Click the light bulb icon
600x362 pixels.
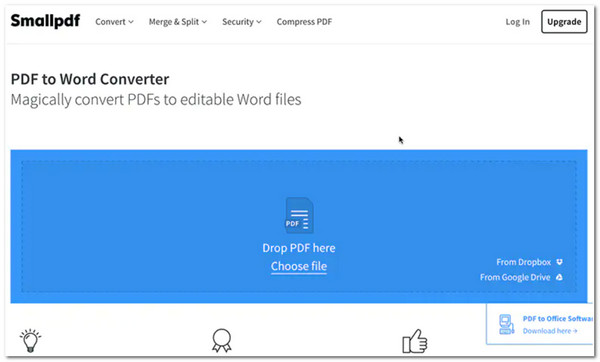pos(30,340)
